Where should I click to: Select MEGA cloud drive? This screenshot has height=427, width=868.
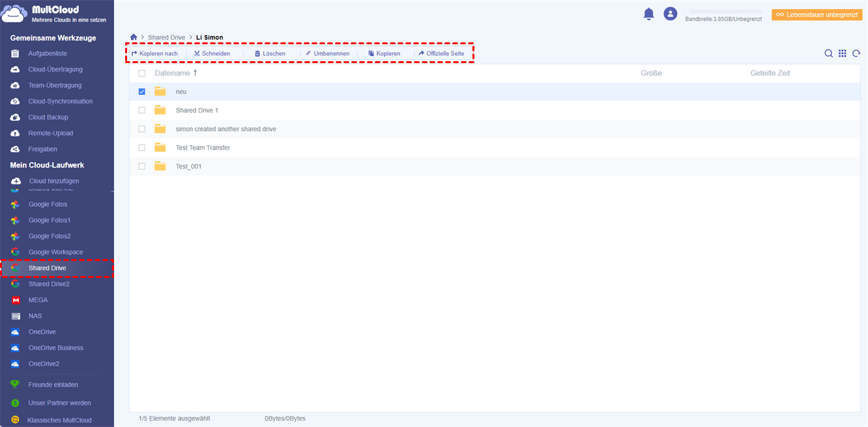click(38, 300)
